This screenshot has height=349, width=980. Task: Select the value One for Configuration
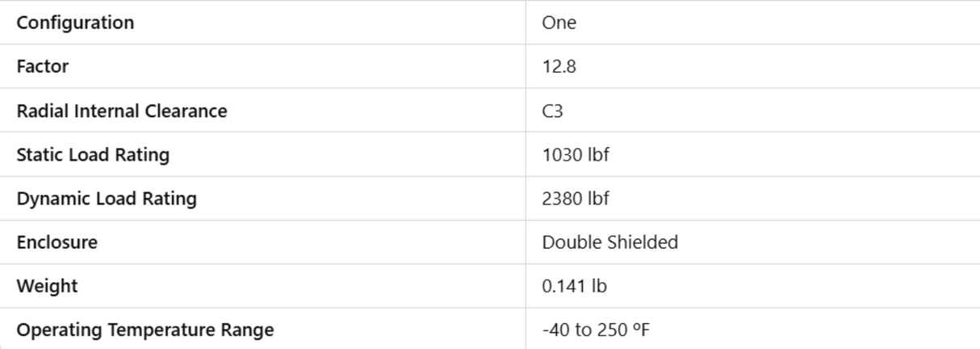559,23
